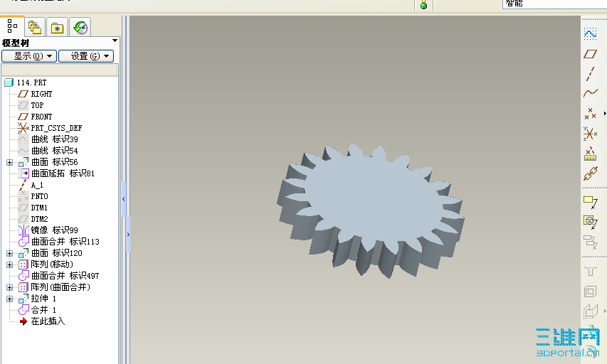Image resolution: width=607 pixels, height=364 pixels.
Task: Click the 曲面延拓 extend feature icon
Action: tap(23, 173)
